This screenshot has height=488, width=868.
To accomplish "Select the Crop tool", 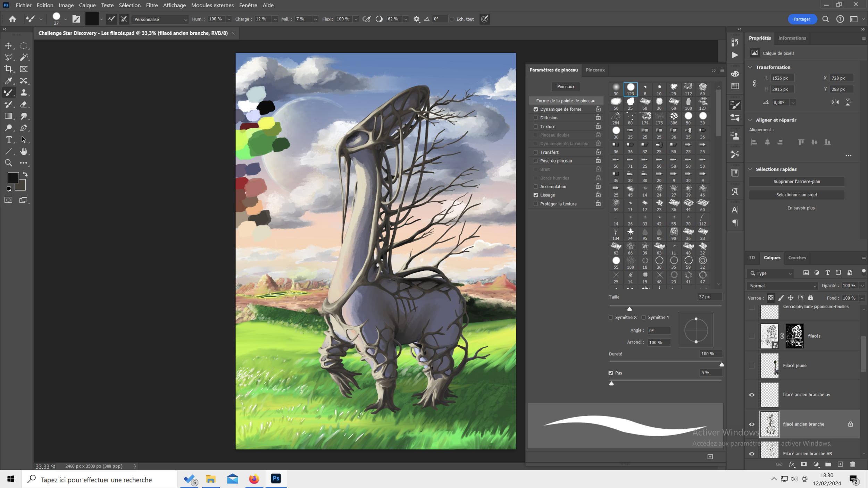I will [x=8, y=69].
